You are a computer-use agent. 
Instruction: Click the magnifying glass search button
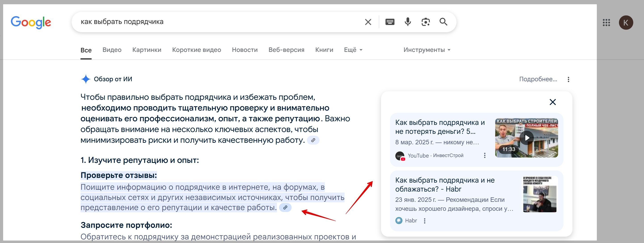tap(443, 22)
